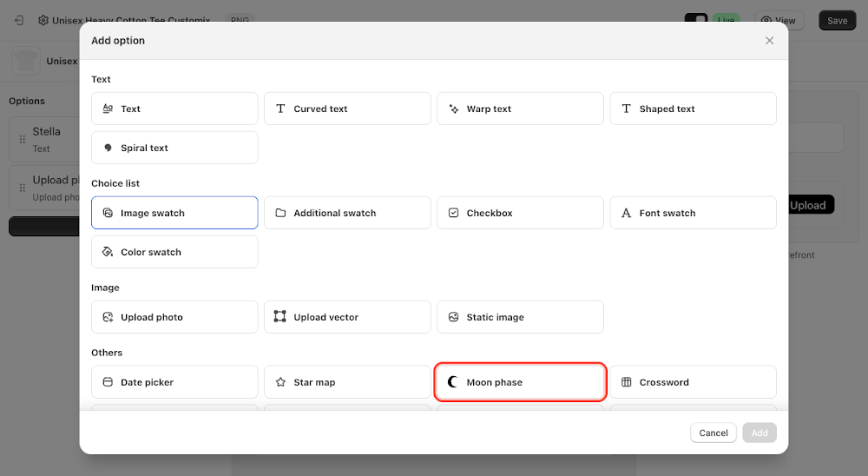
Task: Click the letter A icon of Font swatch
Action: coord(626,213)
